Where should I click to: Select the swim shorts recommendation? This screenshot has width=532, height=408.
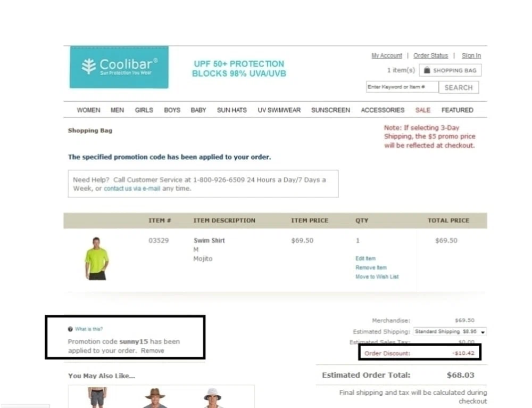point(97,397)
